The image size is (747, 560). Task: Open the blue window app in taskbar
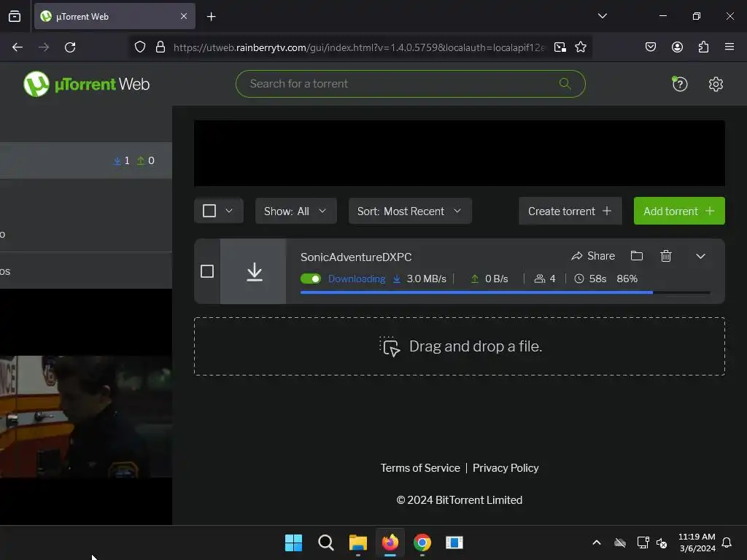click(x=454, y=542)
